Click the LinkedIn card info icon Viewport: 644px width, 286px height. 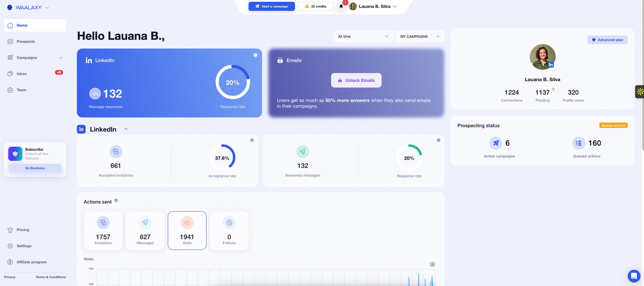click(256, 55)
